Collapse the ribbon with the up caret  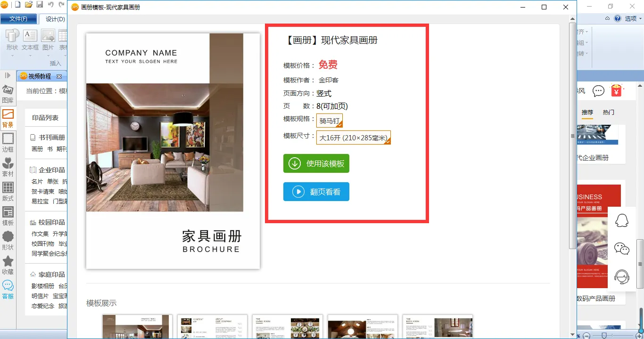click(x=608, y=19)
